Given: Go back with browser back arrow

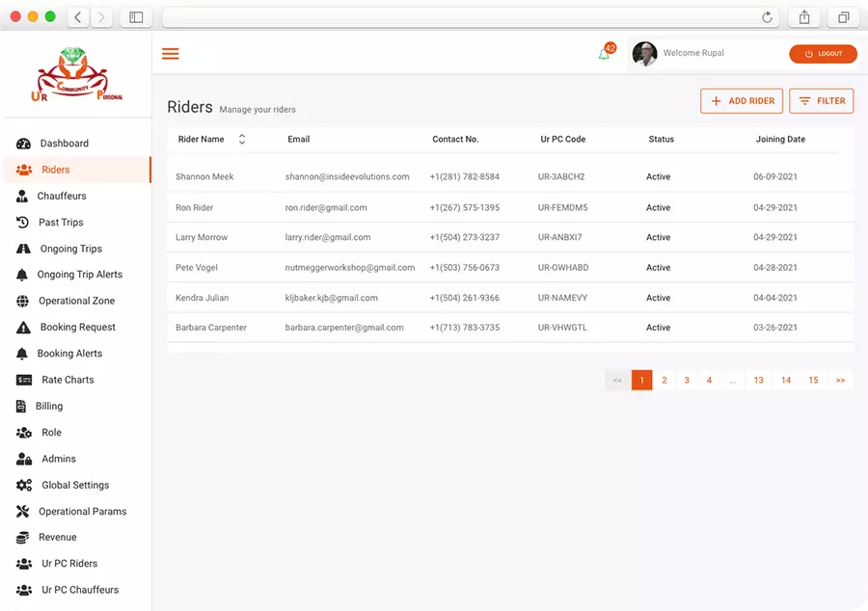Looking at the screenshot, I should (x=78, y=17).
